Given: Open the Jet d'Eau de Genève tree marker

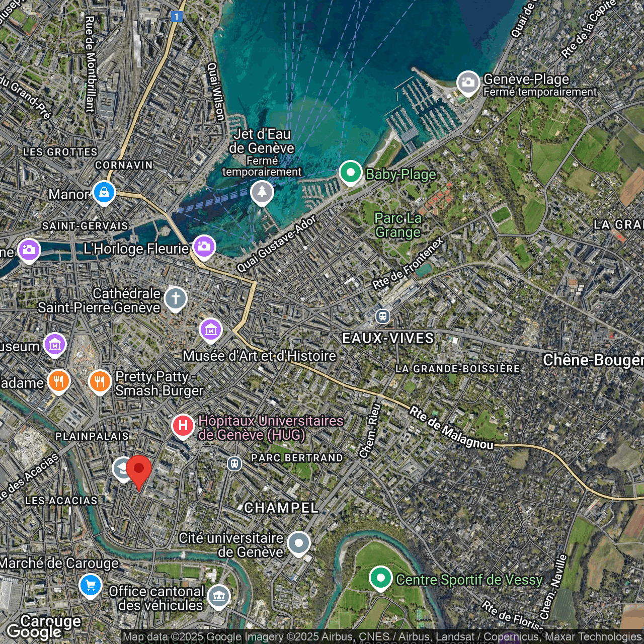Looking at the screenshot, I should click(262, 192).
